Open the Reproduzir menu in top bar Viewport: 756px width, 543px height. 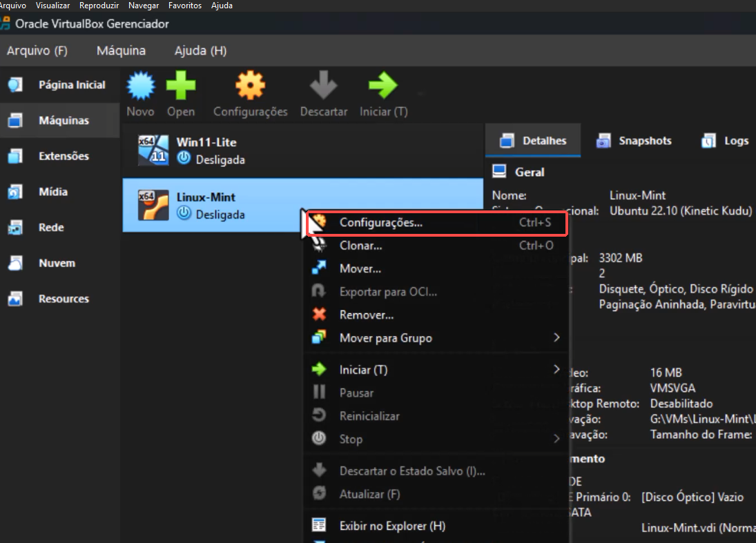[99, 6]
